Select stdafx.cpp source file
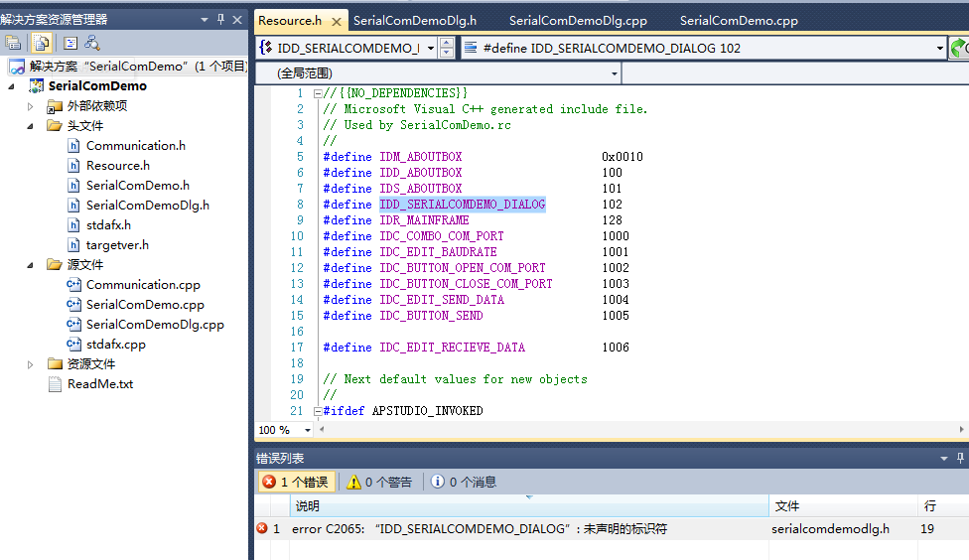Screen dimensions: 969x560 coord(115,345)
